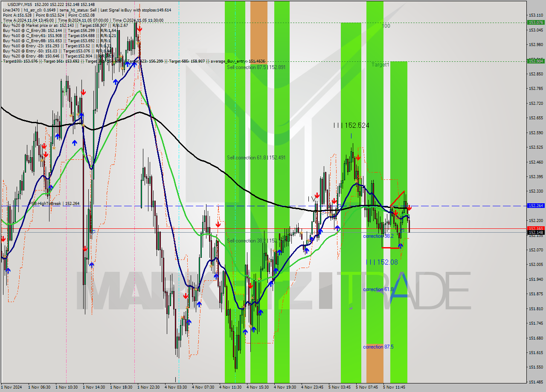The width and height of the screenshot is (546, 392).
Task: Click the '5 Nov 03:45' time axis label
Action: [x=340, y=387]
